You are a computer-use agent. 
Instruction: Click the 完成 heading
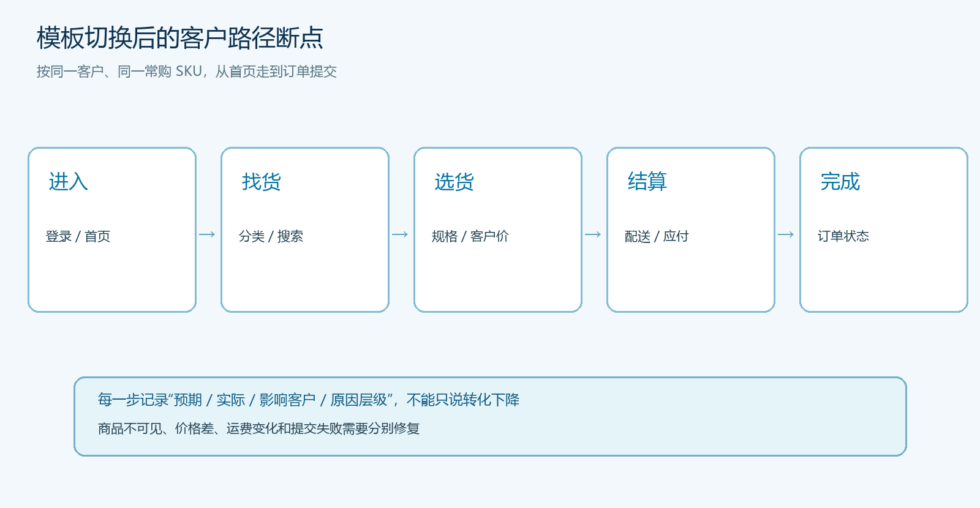tap(840, 182)
